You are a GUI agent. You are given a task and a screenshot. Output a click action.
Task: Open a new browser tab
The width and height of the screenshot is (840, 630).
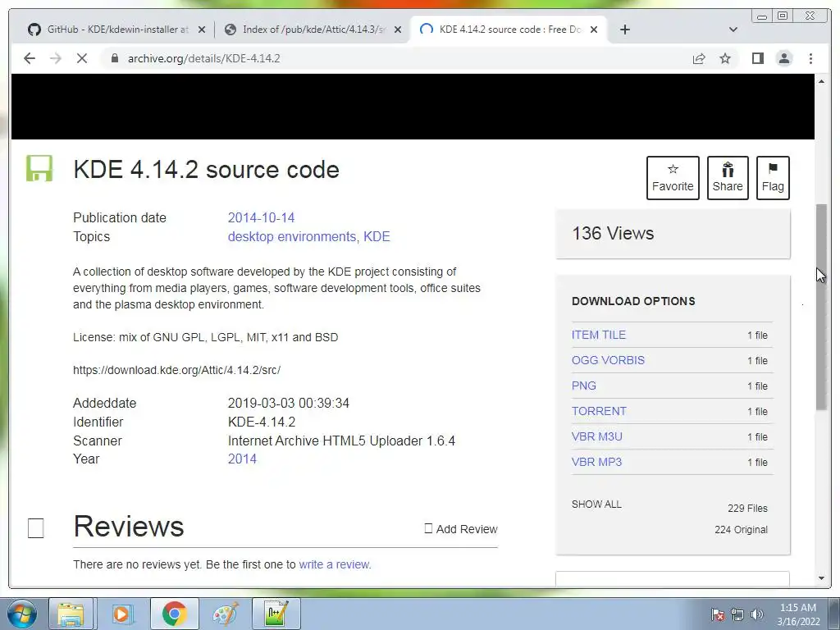pyautogui.click(x=624, y=30)
